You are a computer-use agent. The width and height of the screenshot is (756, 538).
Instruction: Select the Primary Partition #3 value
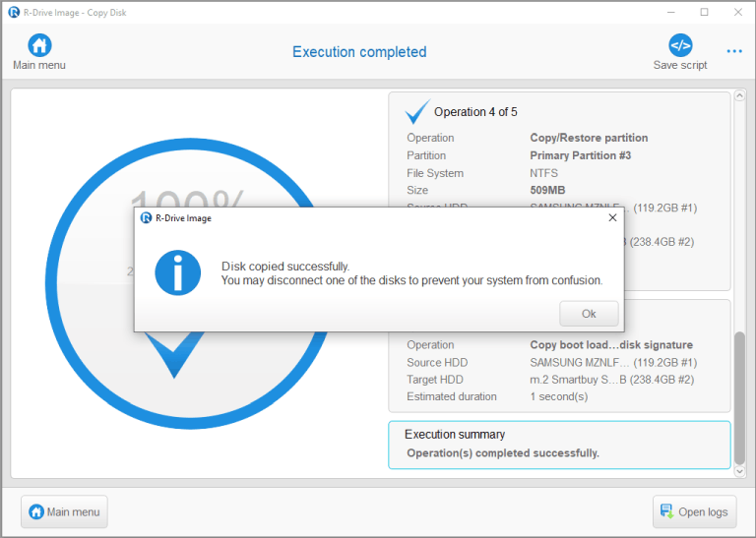tap(580, 155)
